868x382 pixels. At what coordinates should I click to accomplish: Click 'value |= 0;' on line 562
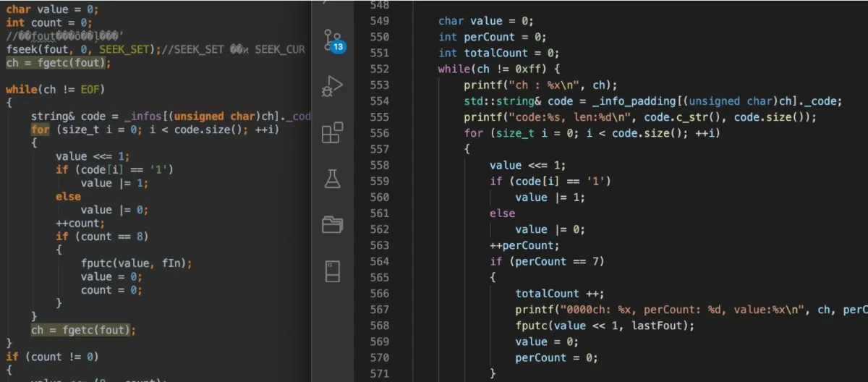coord(550,229)
